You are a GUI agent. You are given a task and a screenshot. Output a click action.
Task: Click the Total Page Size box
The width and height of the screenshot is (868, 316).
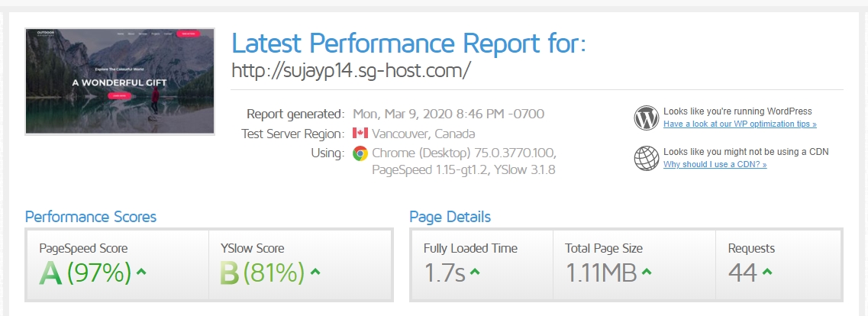634,265
